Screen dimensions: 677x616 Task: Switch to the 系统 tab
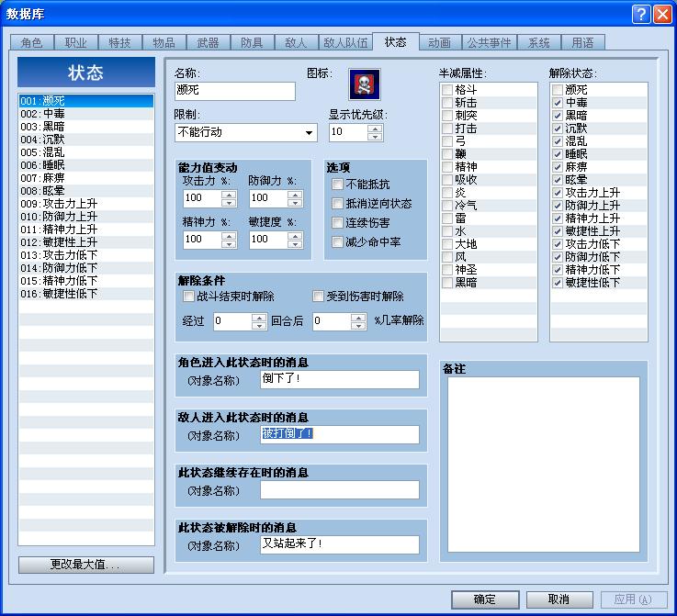(539, 43)
